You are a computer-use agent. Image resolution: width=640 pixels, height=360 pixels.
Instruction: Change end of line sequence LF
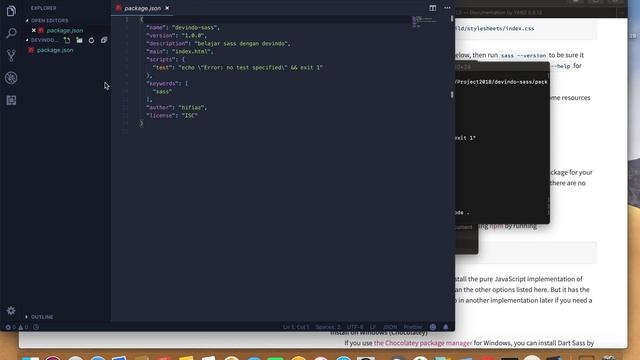tap(373, 327)
